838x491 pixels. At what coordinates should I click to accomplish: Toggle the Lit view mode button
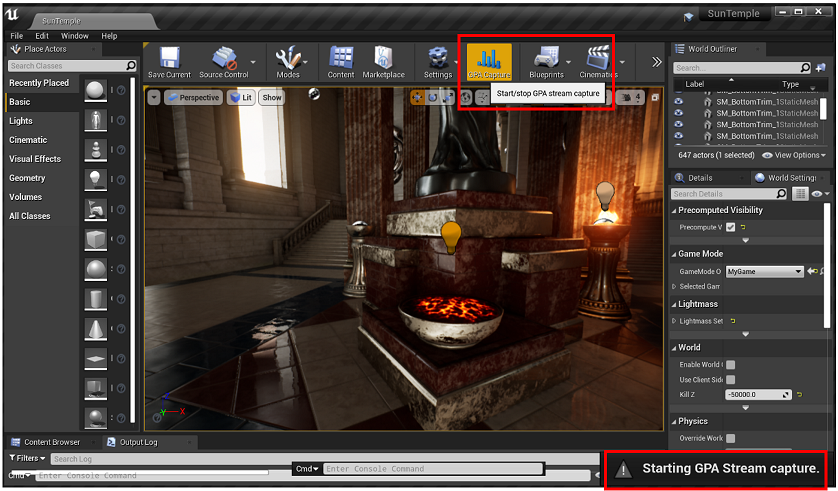[241, 97]
